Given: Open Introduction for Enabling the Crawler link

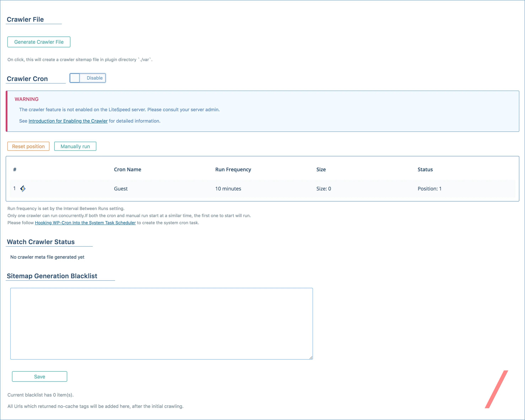Looking at the screenshot, I should (x=68, y=121).
